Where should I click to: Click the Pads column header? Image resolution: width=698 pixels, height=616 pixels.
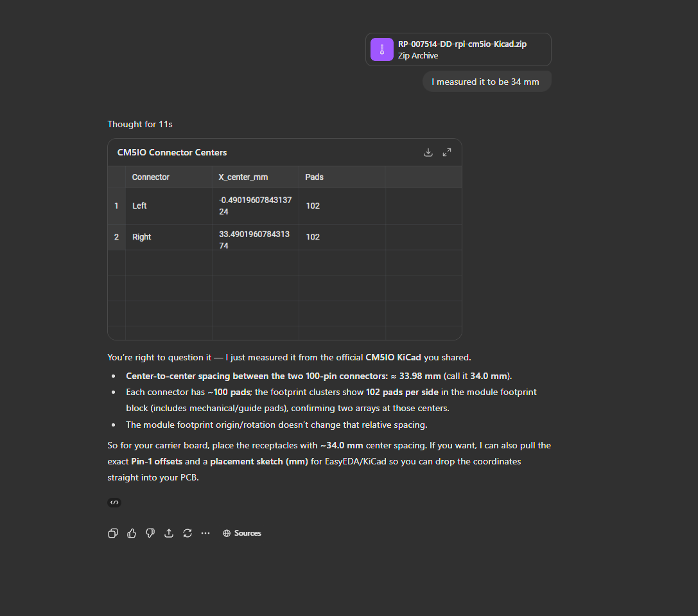tap(315, 177)
